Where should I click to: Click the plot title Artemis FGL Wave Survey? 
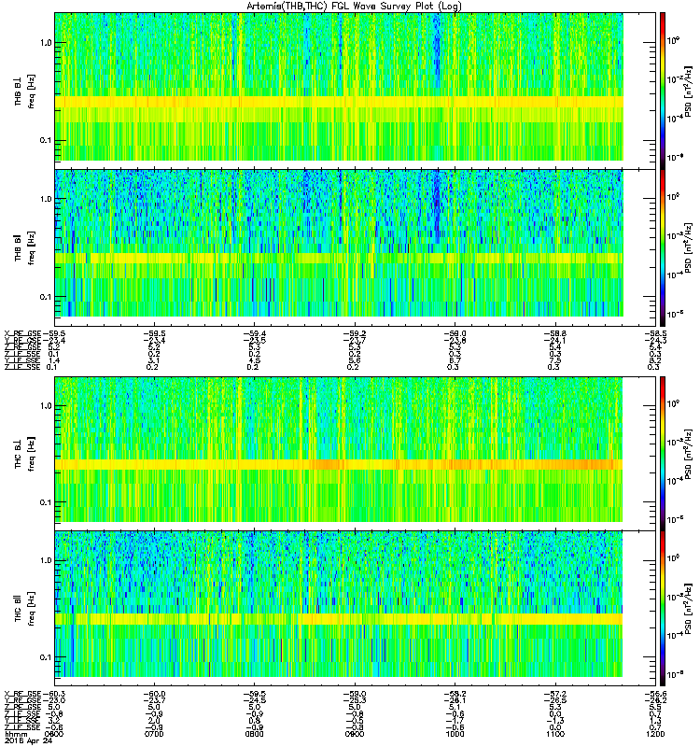click(x=354, y=7)
